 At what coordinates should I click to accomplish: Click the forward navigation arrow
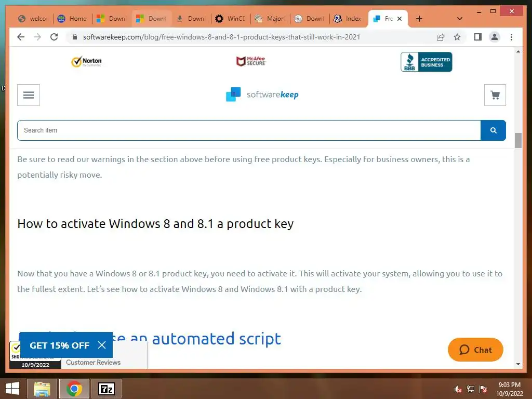[x=37, y=37]
